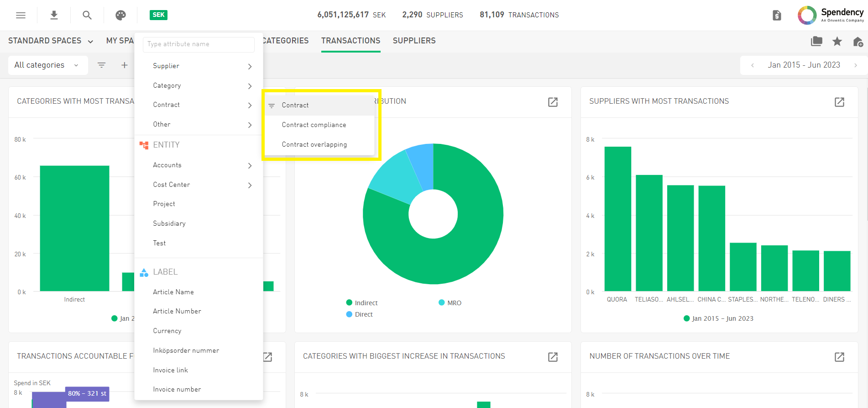
Task: Expand the Suppliers With Most Transactions chart
Action: tap(839, 102)
